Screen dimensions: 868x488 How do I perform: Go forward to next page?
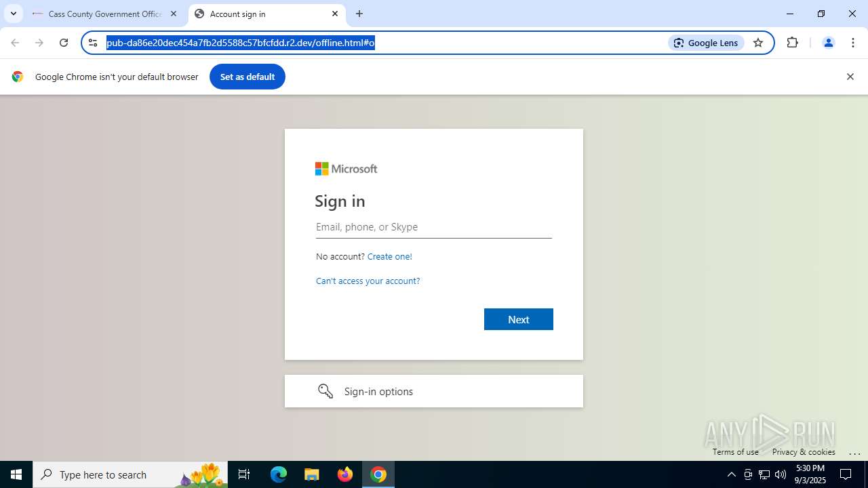[39, 43]
